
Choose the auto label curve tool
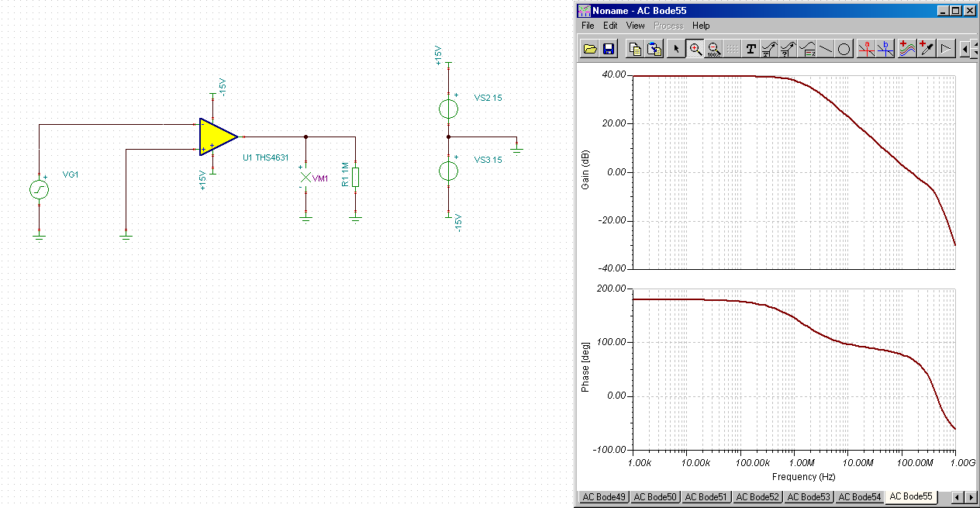point(769,49)
